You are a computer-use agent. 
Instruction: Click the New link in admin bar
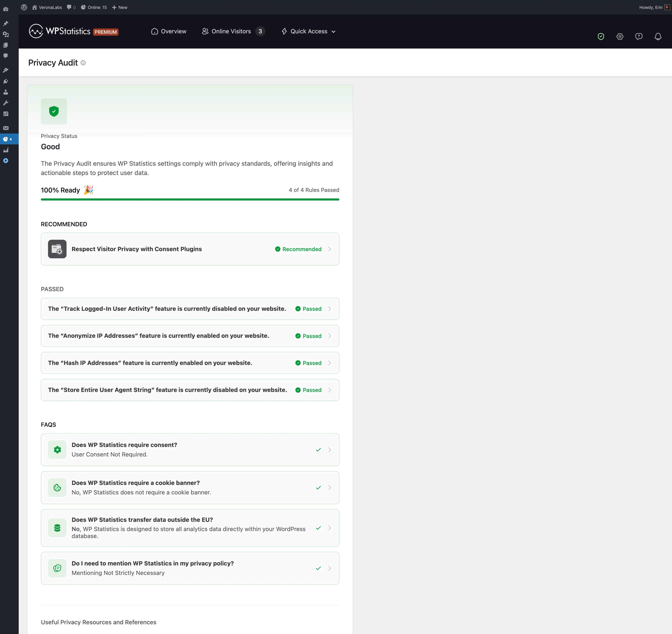click(x=120, y=7)
